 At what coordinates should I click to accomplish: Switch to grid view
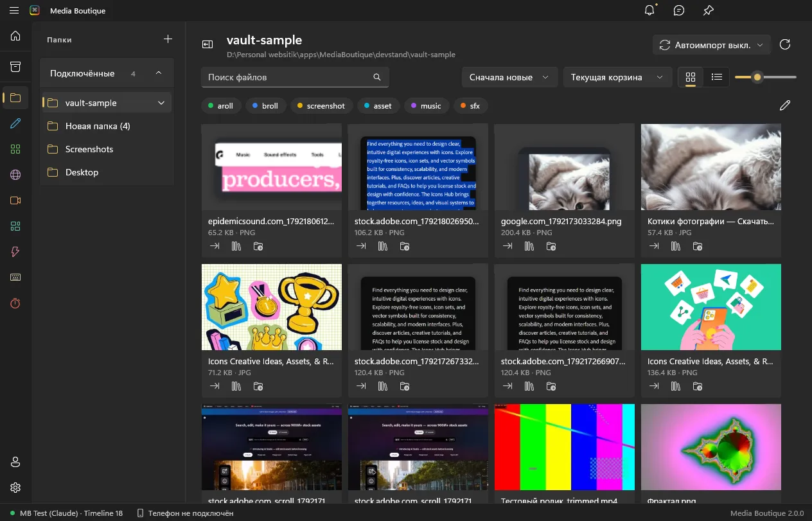tap(691, 78)
